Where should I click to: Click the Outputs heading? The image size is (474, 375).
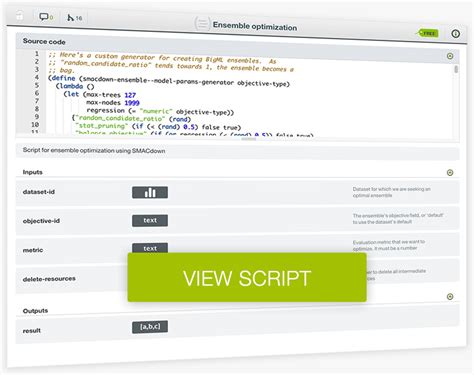click(x=35, y=311)
